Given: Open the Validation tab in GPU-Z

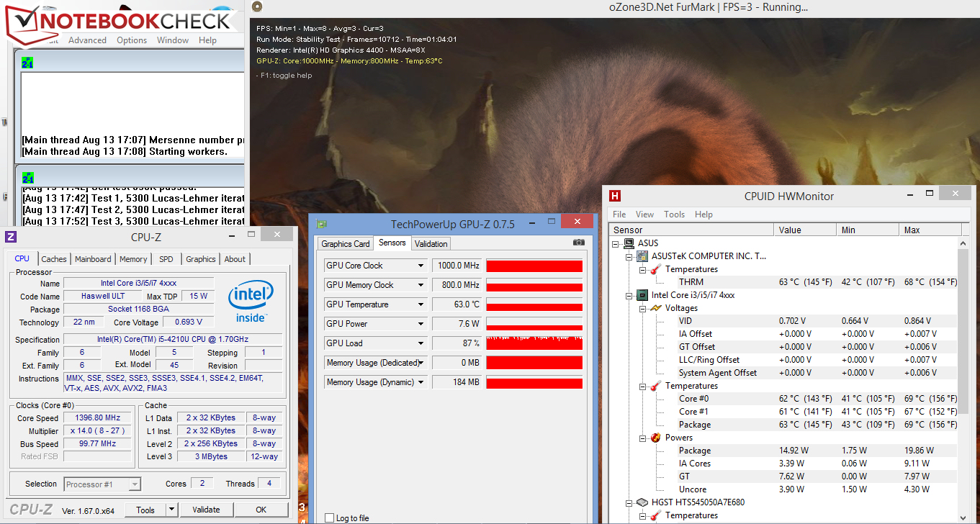Looking at the screenshot, I should tap(431, 244).
